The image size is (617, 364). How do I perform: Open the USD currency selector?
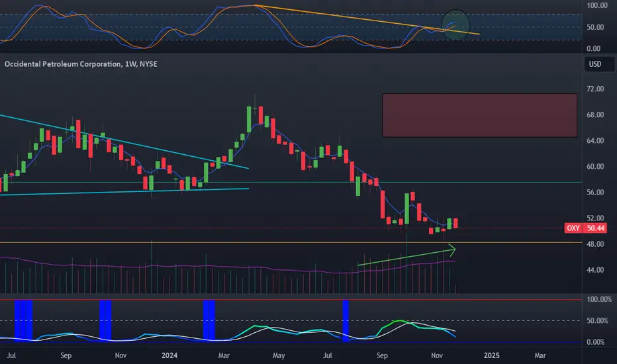point(598,64)
